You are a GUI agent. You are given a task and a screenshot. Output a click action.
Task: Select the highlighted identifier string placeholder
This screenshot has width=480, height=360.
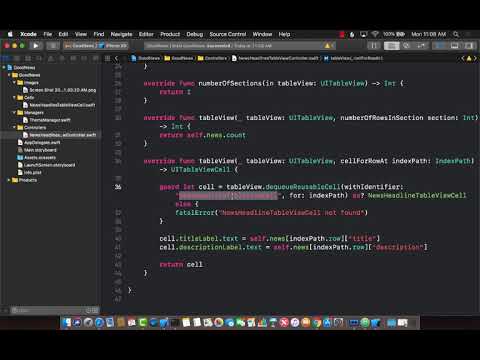[x=228, y=196]
